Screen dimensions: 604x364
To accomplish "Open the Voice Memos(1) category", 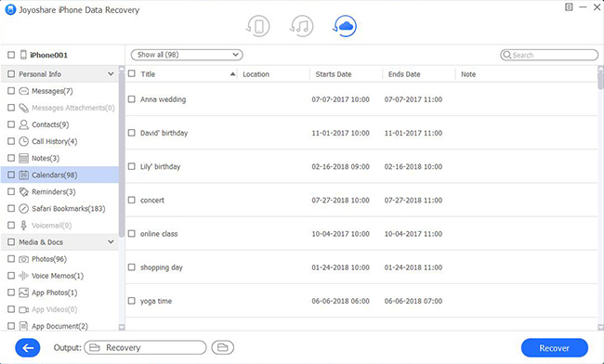I will pos(58,276).
